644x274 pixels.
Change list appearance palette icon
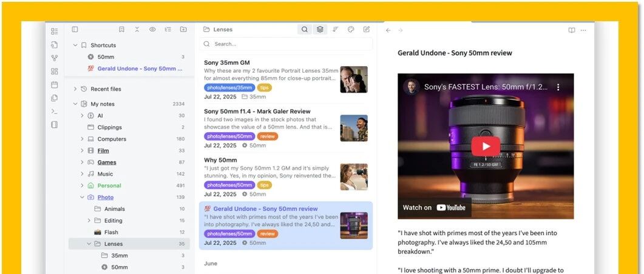[351, 30]
